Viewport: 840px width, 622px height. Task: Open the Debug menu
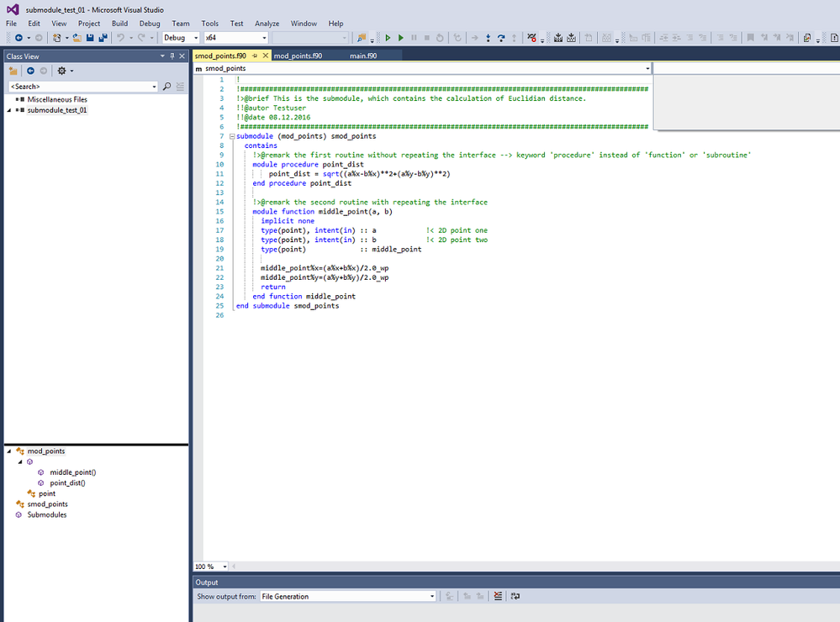point(150,24)
